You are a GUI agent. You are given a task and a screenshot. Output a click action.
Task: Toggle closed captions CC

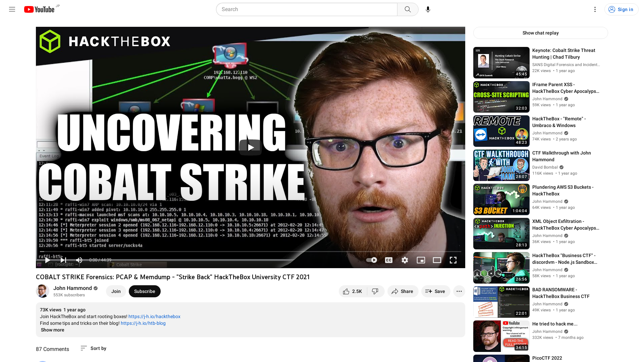389,260
